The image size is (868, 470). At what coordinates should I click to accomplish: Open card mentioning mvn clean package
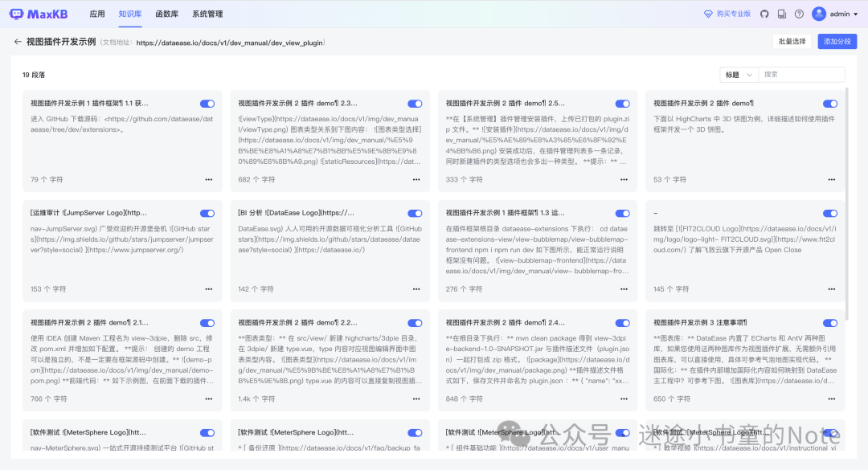[x=538, y=359]
